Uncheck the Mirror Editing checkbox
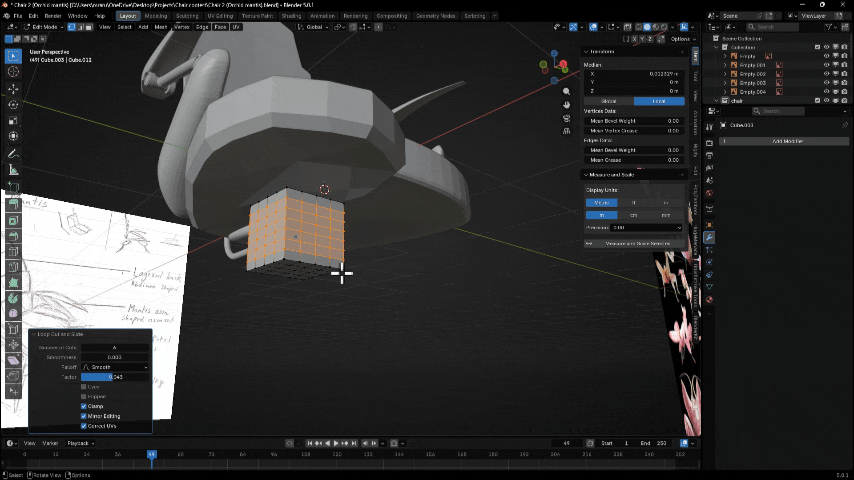This screenshot has width=854, height=480. pos(83,416)
